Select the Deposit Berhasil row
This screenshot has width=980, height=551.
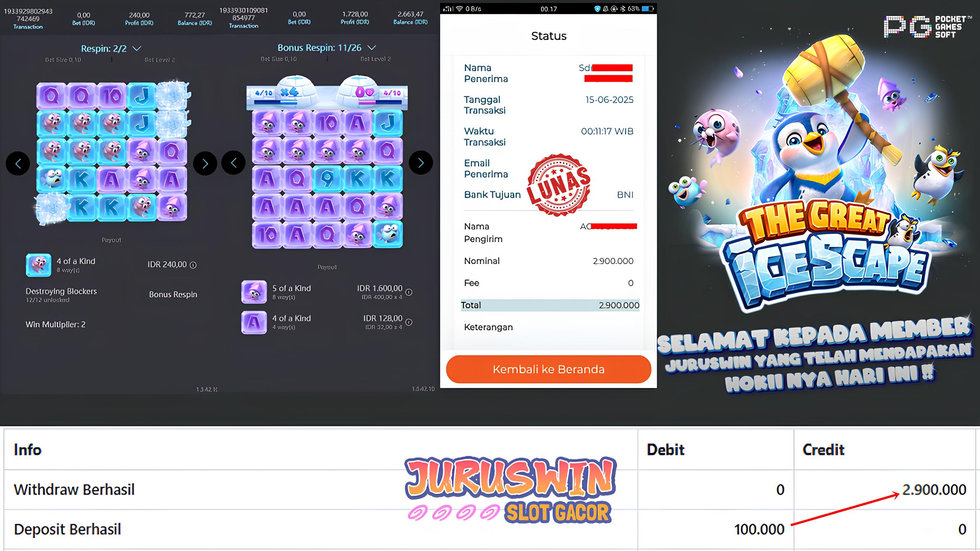pos(490,530)
